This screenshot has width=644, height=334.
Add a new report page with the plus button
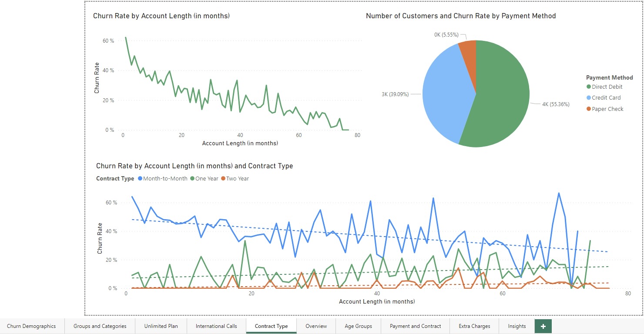pos(543,326)
